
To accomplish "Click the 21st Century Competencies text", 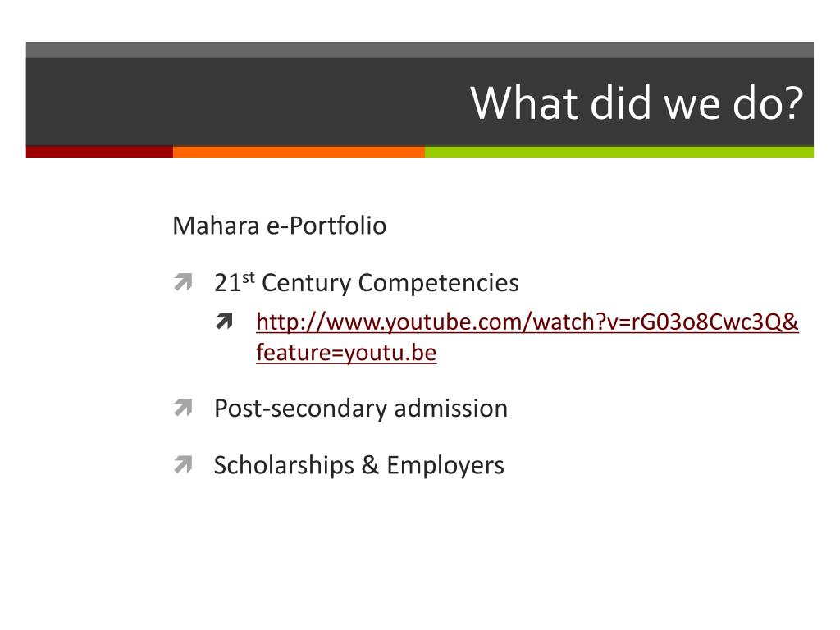I will pos(367,283).
